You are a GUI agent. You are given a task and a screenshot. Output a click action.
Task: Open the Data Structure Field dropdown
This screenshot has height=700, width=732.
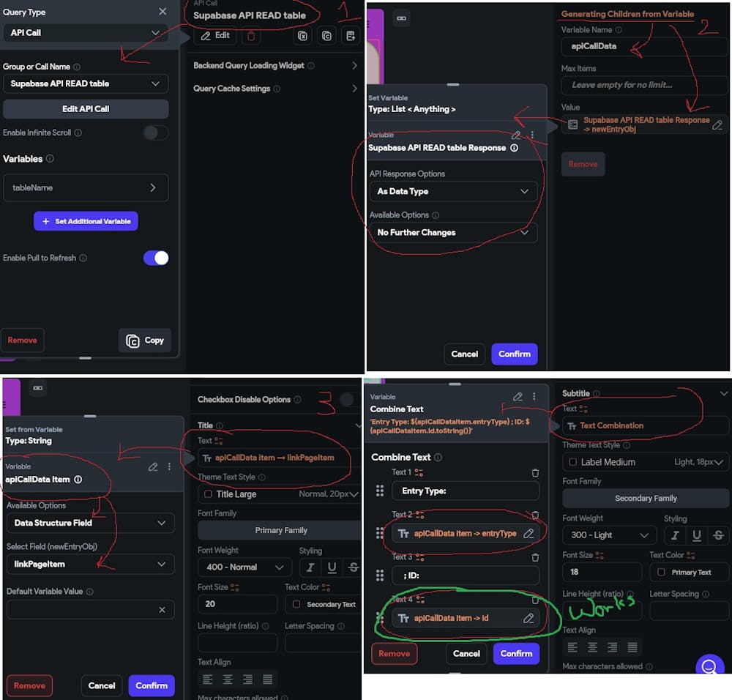pyautogui.click(x=90, y=523)
